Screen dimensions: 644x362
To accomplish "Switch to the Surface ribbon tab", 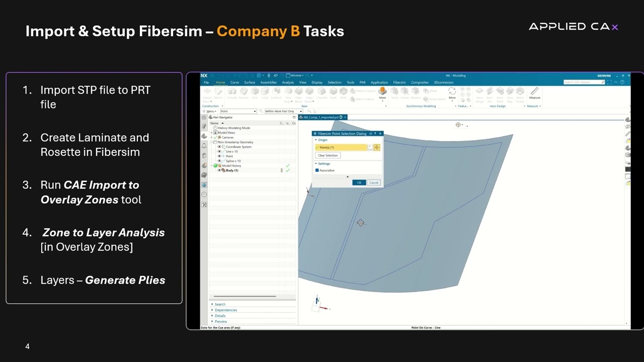I will click(x=250, y=82).
